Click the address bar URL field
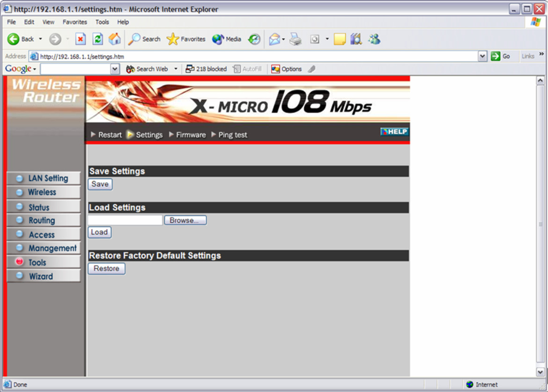548x392 pixels. click(259, 56)
